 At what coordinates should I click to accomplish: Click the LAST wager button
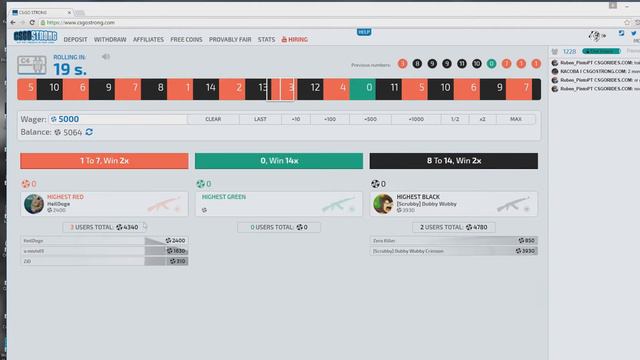[260, 119]
